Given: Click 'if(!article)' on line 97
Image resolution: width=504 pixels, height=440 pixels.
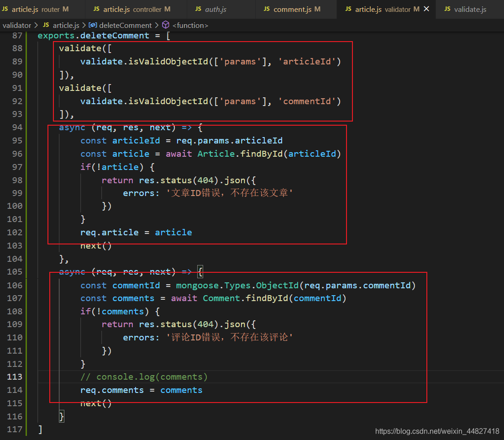Looking at the screenshot, I should [112, 167].
